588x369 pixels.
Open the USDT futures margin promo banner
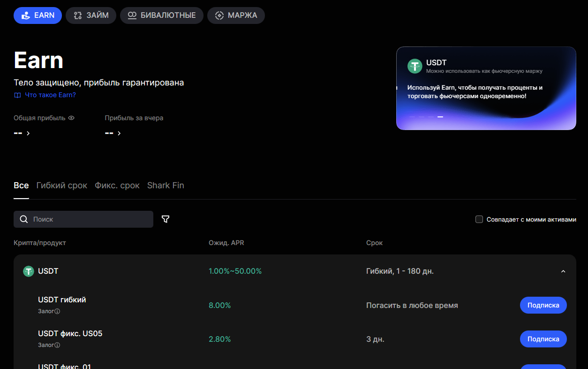(486, 88)
